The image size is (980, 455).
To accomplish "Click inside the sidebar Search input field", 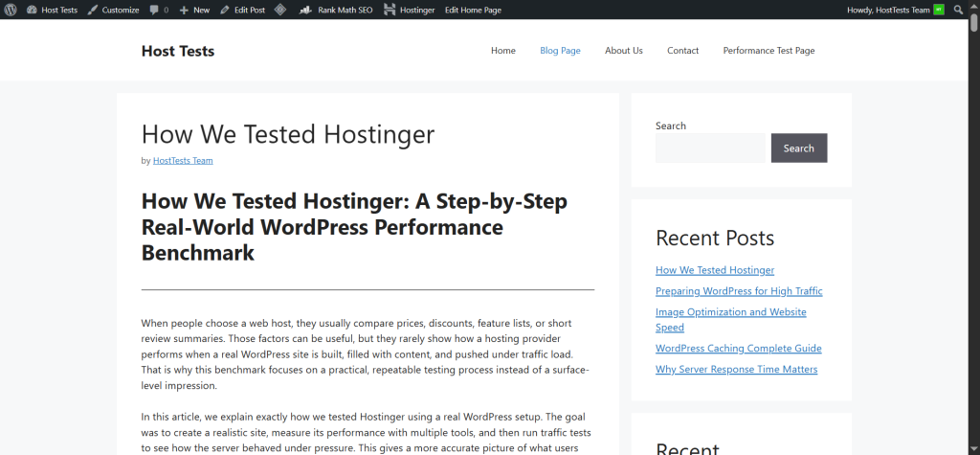I will pos(711,148).
